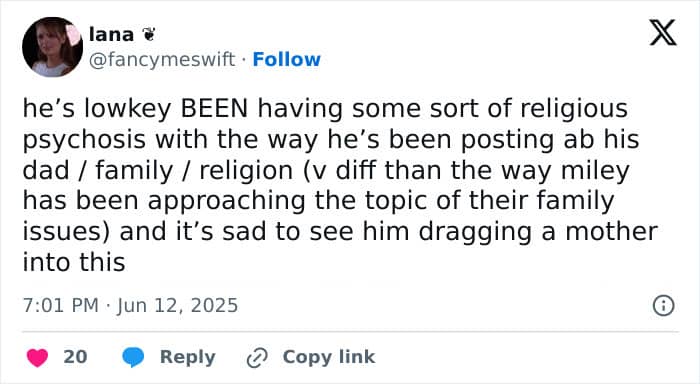Choose the Copy link text button
700x384 pixels.
(329, 357)
